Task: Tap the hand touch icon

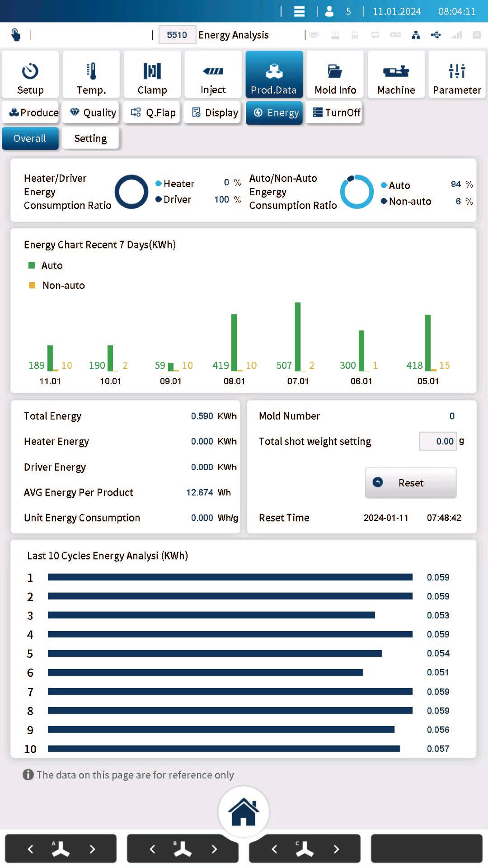Action: (x=16, y=35)
